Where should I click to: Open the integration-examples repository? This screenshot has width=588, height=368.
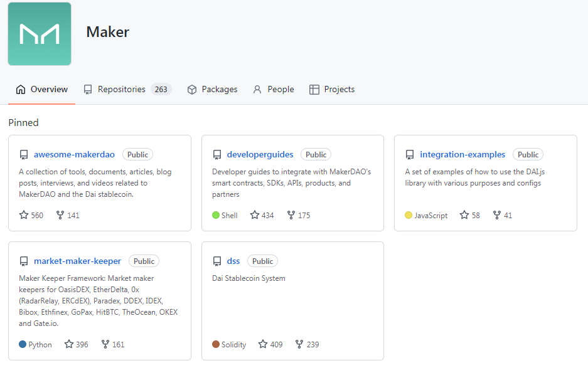462,154
